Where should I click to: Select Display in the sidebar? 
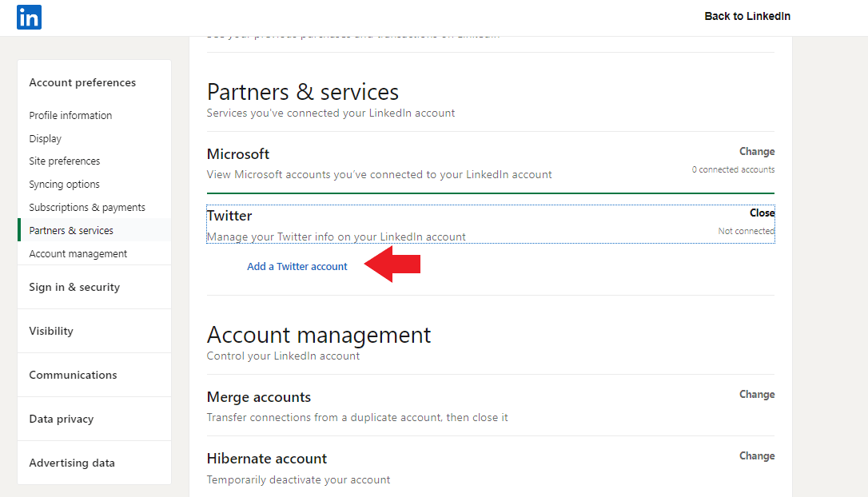point(46,138)
